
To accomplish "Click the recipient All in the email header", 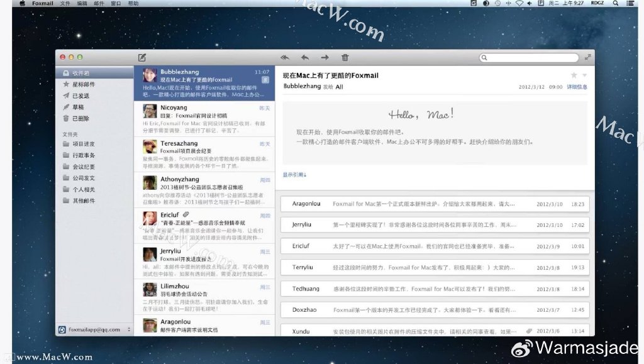I will 339,87.
